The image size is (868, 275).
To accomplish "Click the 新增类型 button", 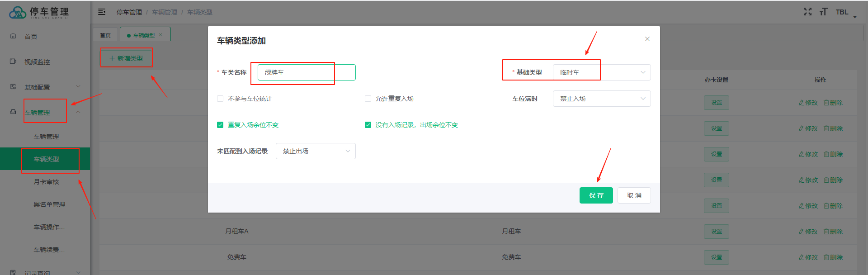I will [x=126, y=58].
